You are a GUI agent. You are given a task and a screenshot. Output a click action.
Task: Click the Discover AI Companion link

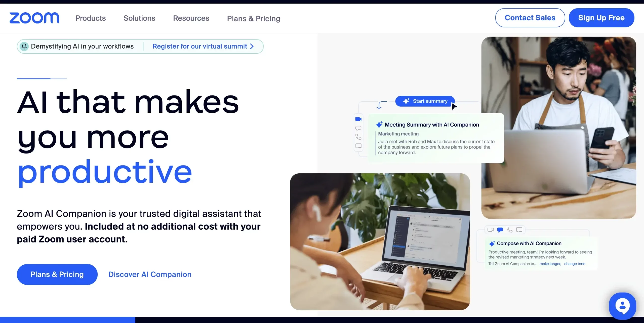[x=149, y=274]
